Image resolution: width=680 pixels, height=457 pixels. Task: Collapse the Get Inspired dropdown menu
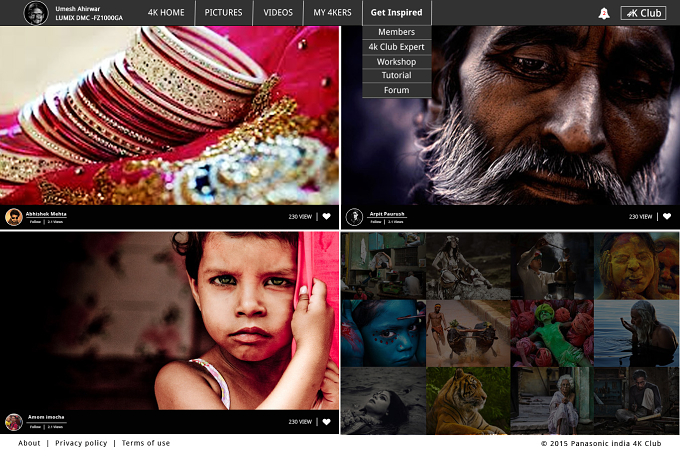(396, 13)
